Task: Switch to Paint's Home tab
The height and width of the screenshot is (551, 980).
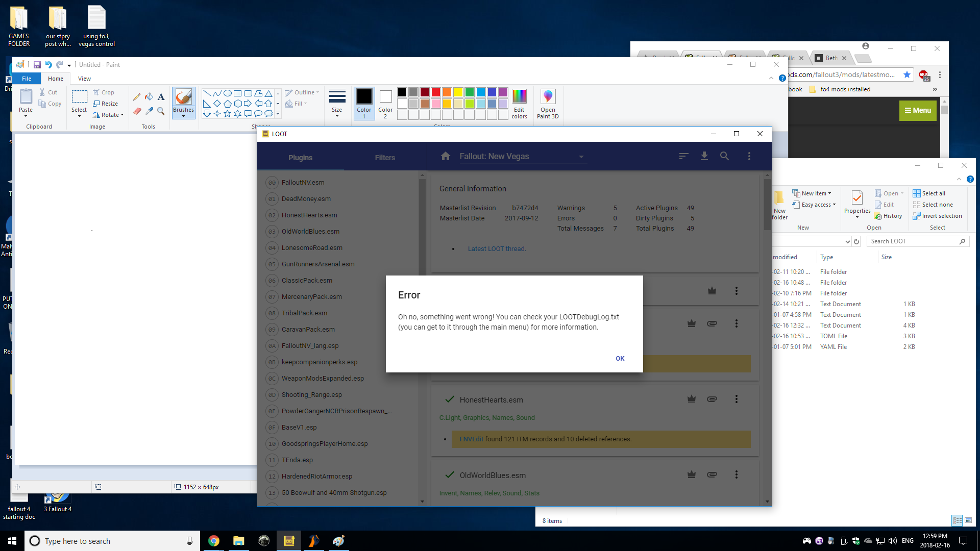Action: 56,79
